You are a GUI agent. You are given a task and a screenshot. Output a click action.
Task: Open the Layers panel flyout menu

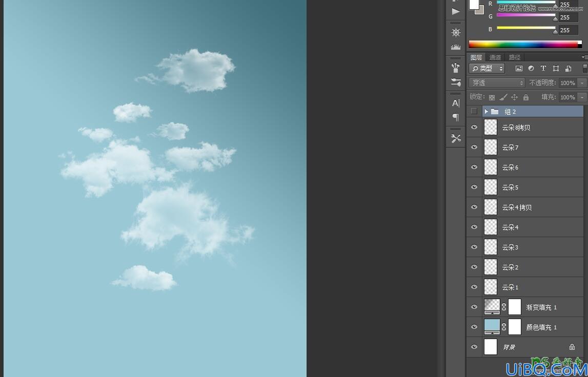coord(584,57)
